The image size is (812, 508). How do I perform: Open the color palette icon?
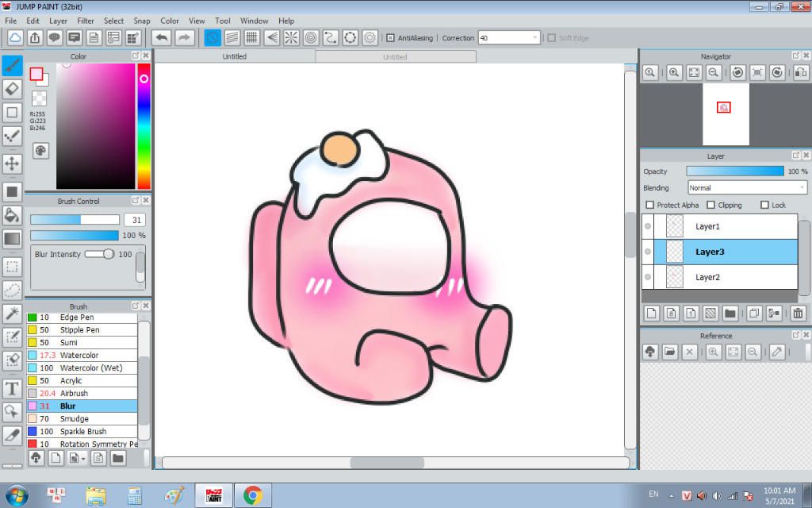[40, 151]
